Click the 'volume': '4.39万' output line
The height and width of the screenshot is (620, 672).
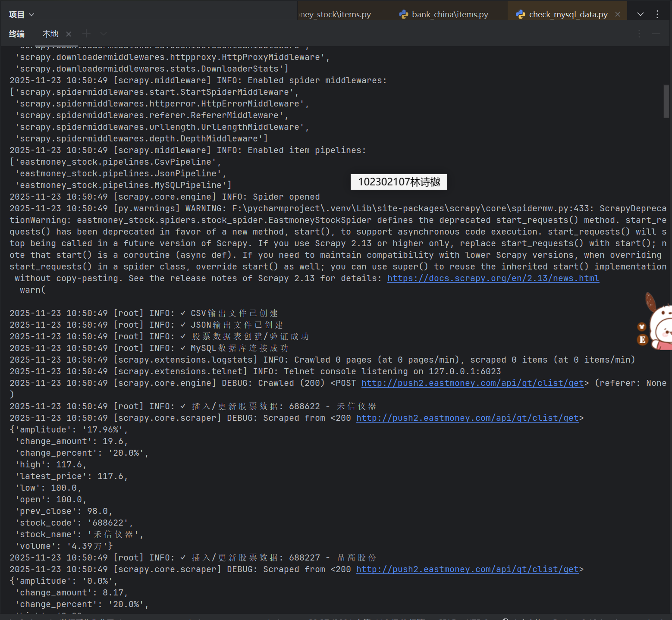click(x=64, y=546)
